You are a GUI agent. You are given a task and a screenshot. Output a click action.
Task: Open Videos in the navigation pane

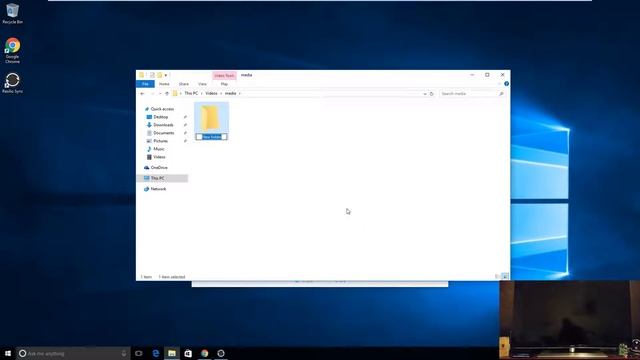click(159, 157)
